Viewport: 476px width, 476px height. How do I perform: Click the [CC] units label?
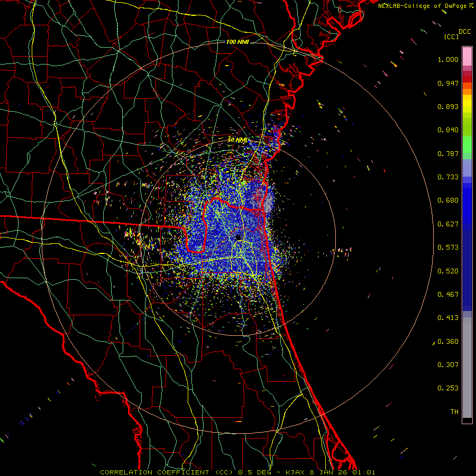[451, 36]
